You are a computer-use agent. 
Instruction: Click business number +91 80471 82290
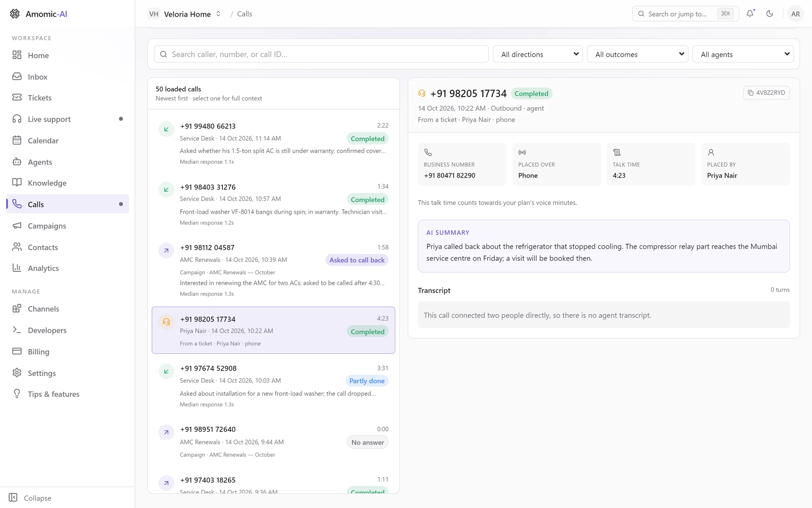(449, 175)
